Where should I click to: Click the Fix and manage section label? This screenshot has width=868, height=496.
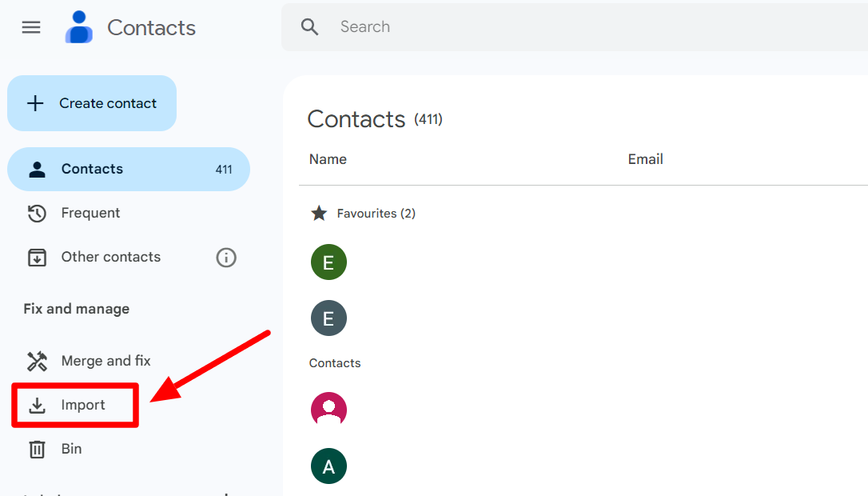pyautogui.click(x=77, y=309)
